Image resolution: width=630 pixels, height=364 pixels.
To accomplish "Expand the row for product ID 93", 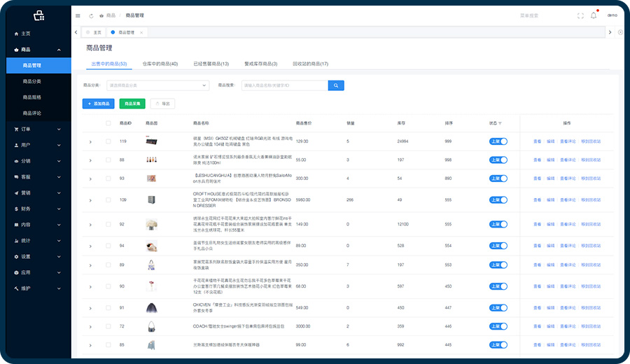I will click(90, 178).
